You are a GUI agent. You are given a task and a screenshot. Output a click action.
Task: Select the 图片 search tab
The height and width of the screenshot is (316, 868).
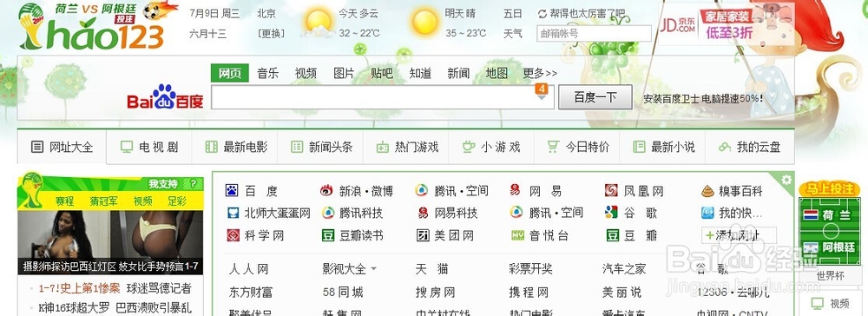[x=344, y=73]
